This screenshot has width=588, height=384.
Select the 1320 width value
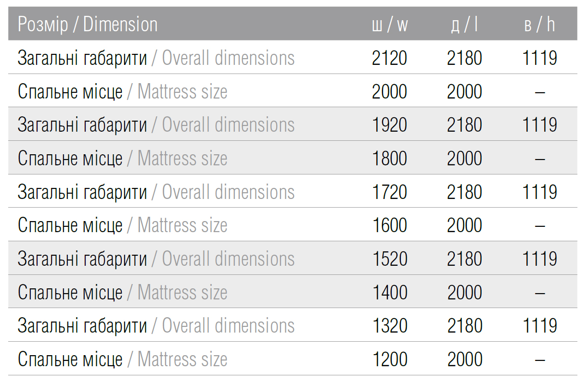(x=390, y=326)
